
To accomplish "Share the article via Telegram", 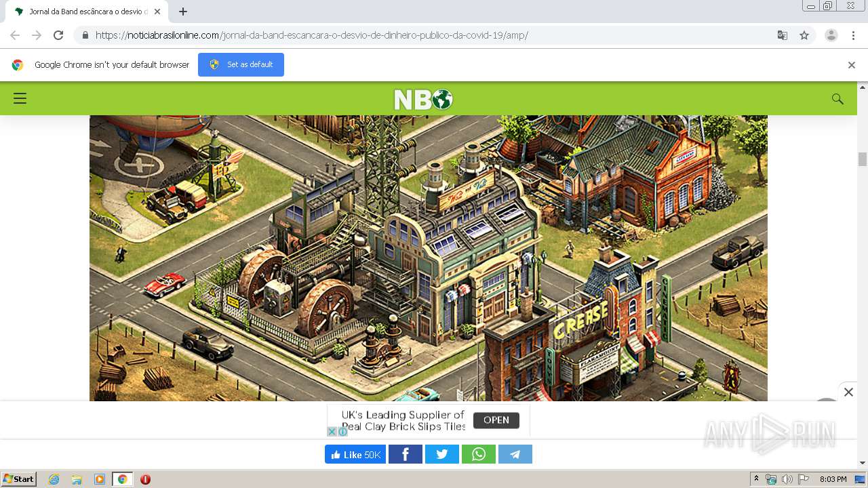I will (x=515, y=454).
